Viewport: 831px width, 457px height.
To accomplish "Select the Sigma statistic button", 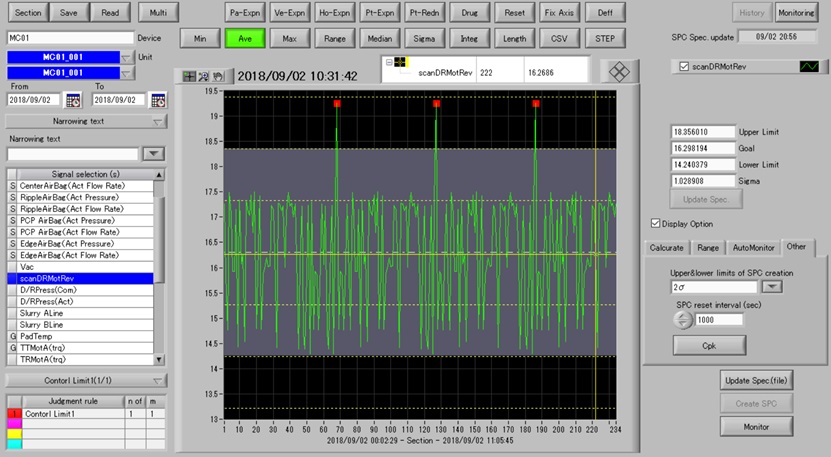I will (424, 39).
